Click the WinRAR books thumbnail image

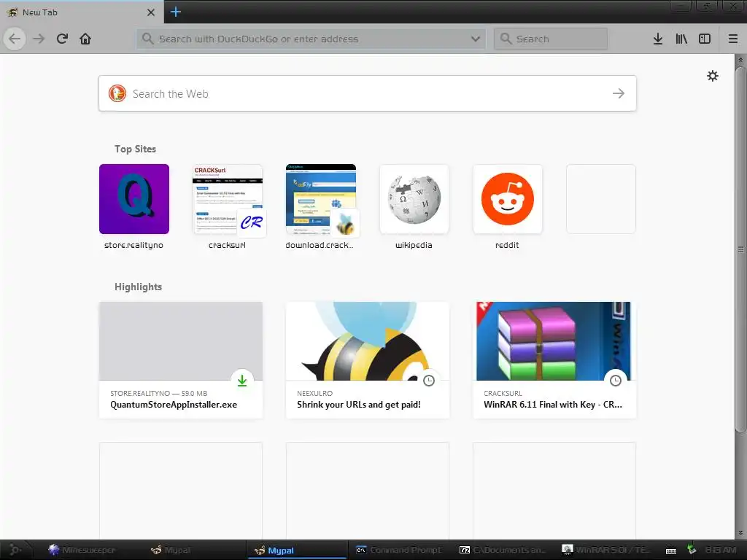554,341
